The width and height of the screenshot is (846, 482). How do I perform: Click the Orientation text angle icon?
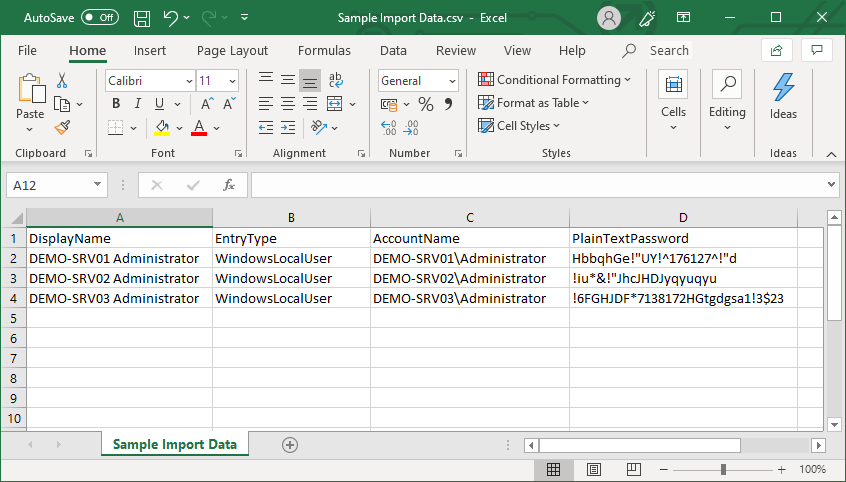point(319,128)
